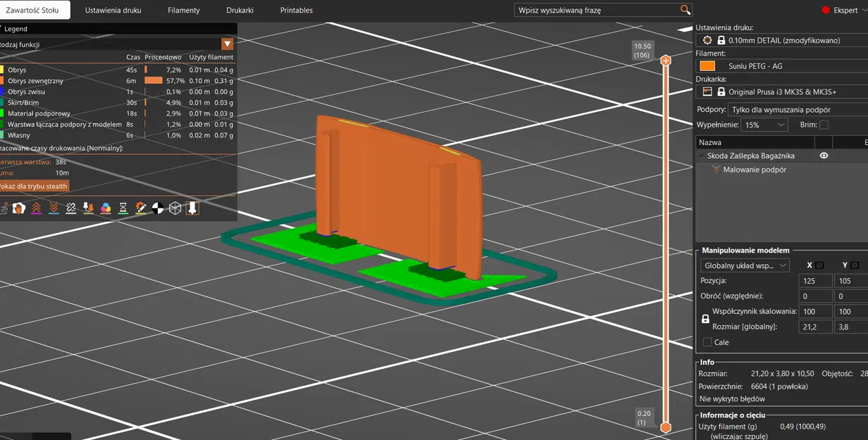Click the Rozmiar field showing 21,2
Viewport: 868px width, 440px height.
pos(814,327)
